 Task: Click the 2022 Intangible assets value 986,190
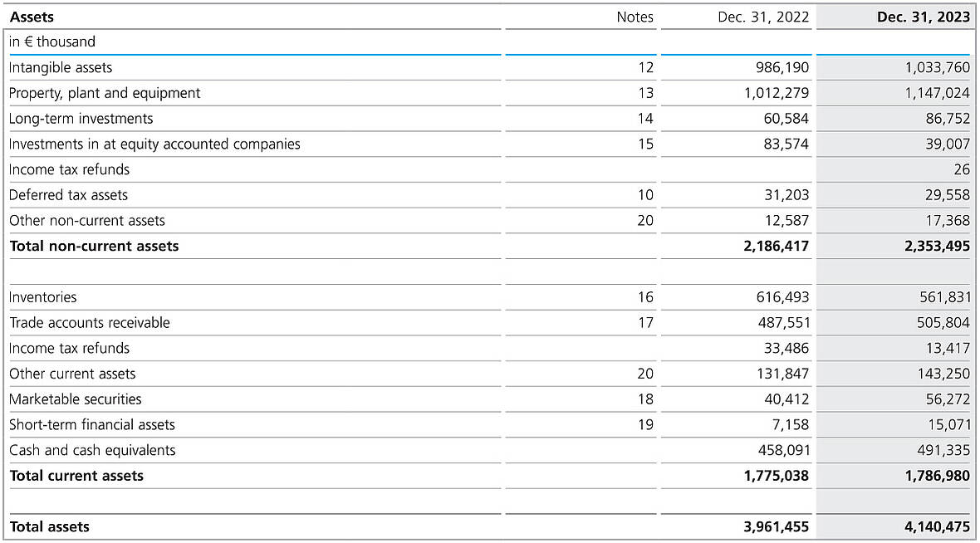click(777, 67)
